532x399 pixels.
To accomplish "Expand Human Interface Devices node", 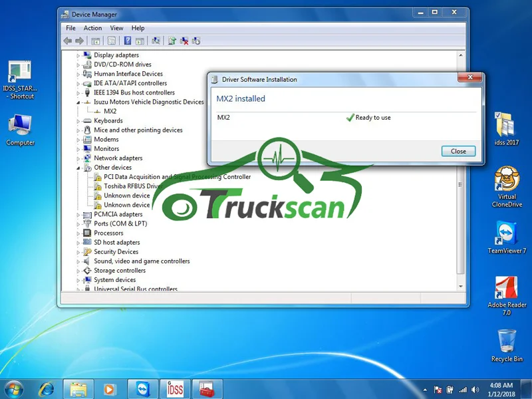I will click(x=78, y=74).
